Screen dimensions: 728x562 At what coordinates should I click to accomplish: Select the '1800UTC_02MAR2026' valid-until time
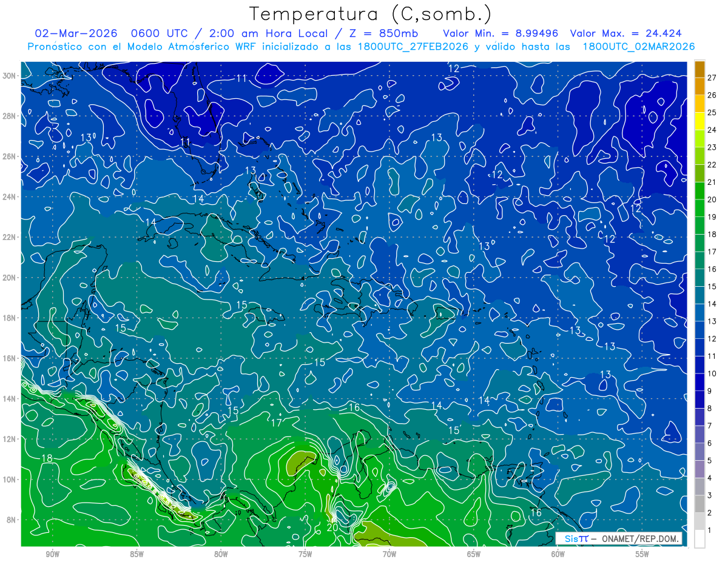(639, 47)
